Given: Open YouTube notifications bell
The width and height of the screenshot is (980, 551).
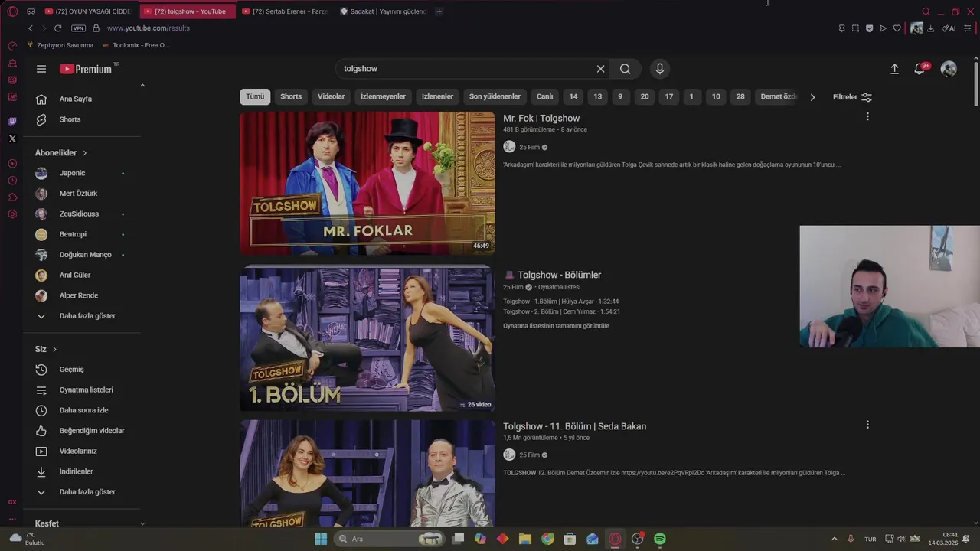Looking at the screenshot, I should (x=920, y=69).
